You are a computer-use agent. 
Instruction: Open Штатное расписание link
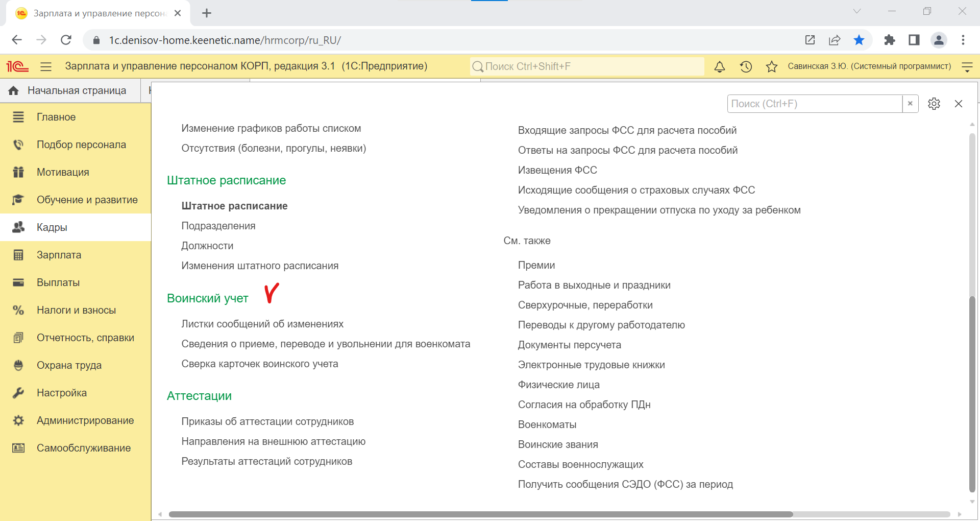pyautogui.click(x=234, y=206)
